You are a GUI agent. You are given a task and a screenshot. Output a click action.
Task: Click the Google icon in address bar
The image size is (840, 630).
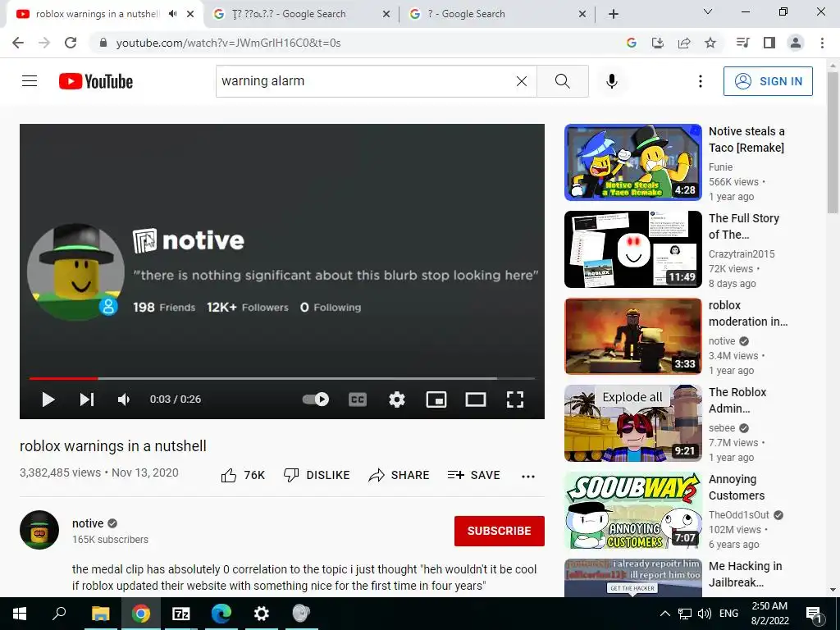click(631, 43)
